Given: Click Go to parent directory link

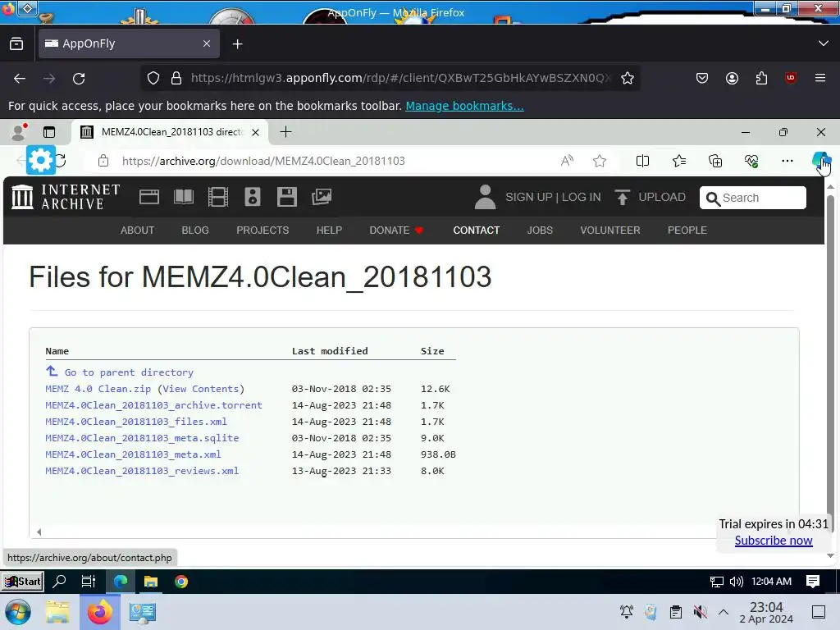Looking at the screenshot, I should pos(129,372).
